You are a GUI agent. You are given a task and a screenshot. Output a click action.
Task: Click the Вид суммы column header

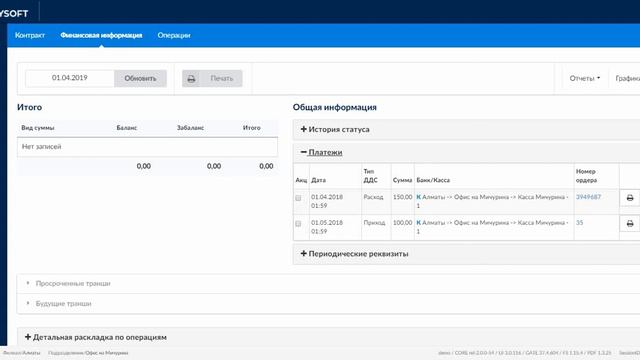pos(38,128)
